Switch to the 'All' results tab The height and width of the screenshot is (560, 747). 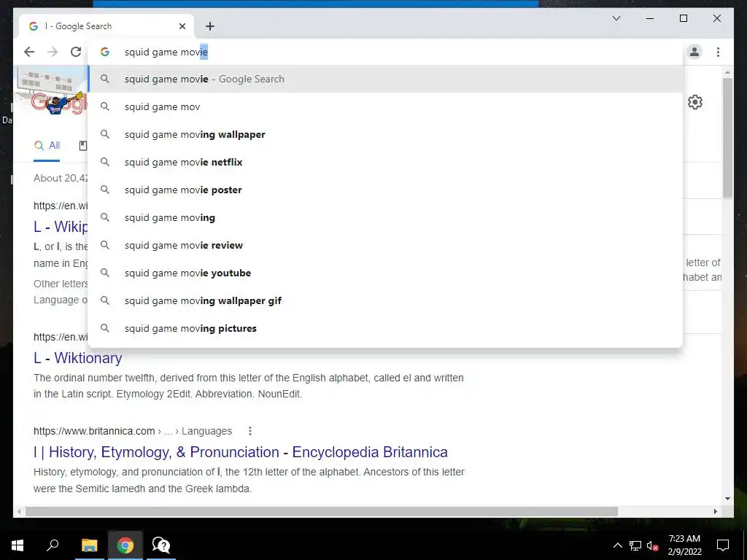coord(47,146)
